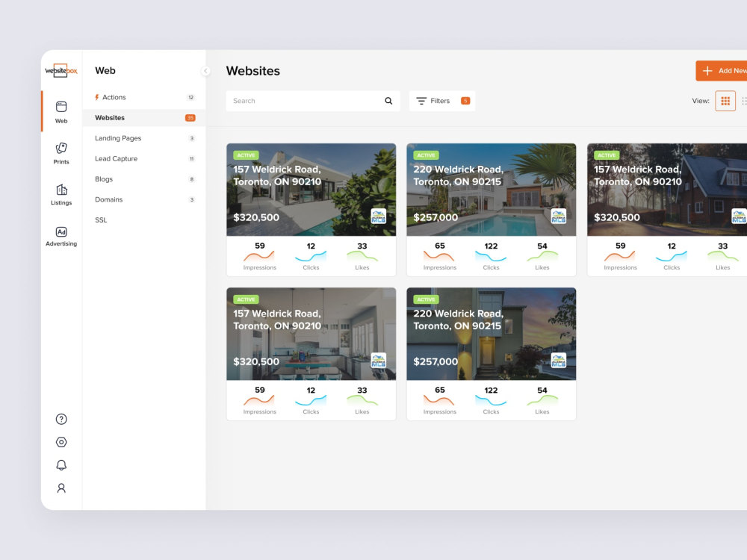Open notifications bell icon
The height and width of the screenshot is (560, 747).
pos(61,465)
